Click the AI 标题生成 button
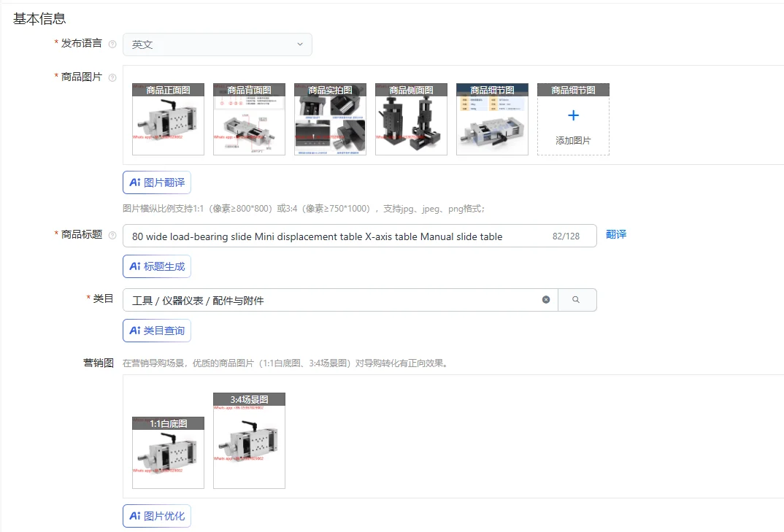The width and height of the screenshot is (784, 532). 157,266
